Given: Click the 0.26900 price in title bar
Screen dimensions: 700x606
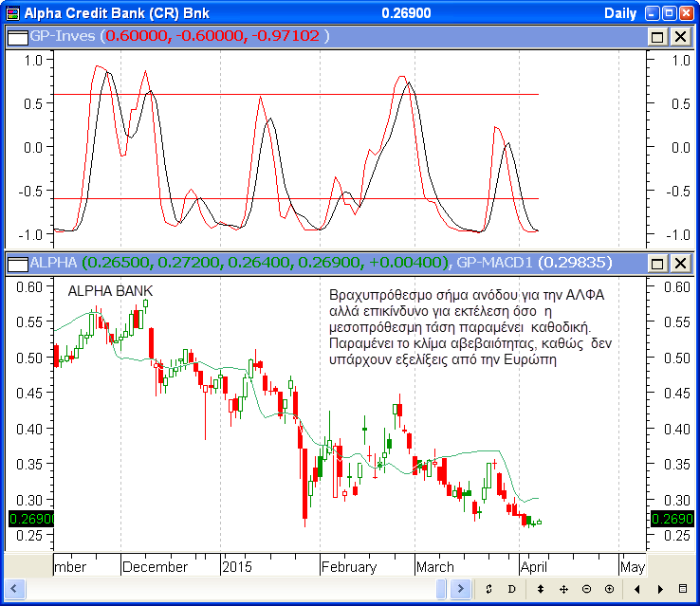Looking at the screenshot, I should (406, 13).
